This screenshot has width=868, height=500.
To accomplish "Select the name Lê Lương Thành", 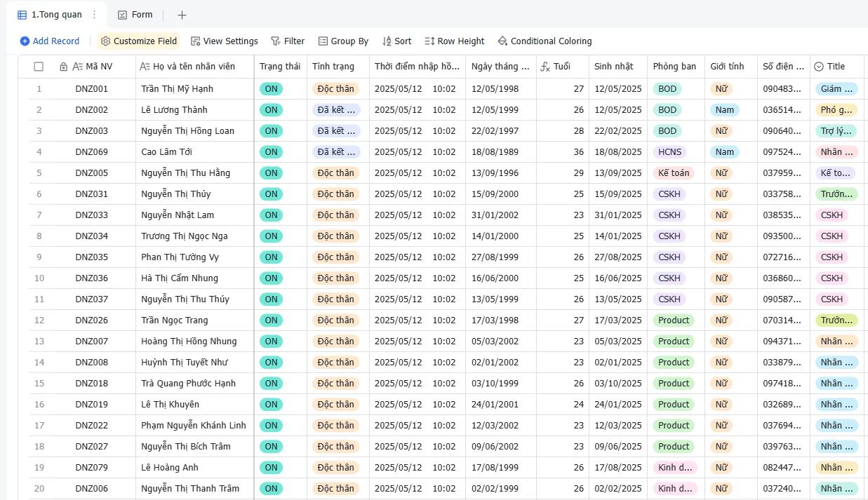I will (x=174, y=110).
